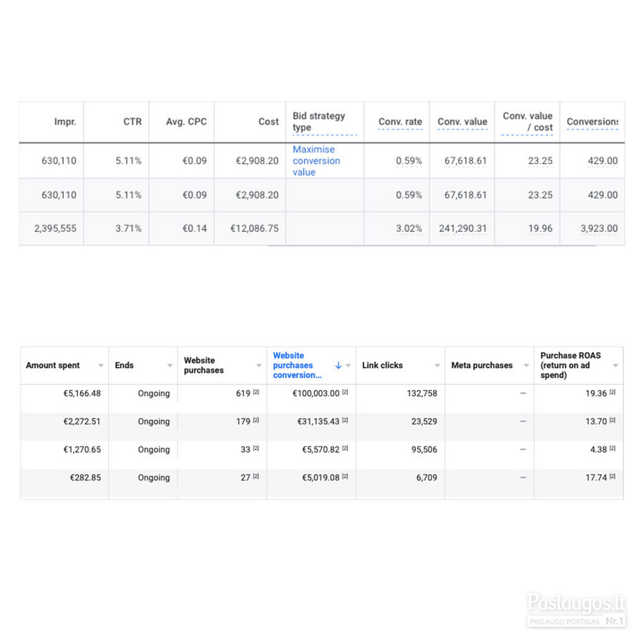644x644 pixels.
Task: Open the Amount spent column dropdown arrow
Action: point(101,365)
